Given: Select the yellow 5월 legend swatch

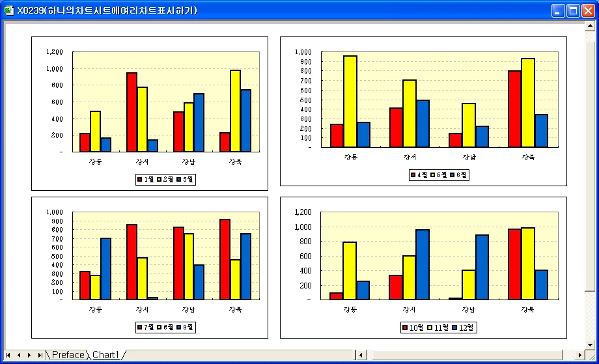Looking at the screenshot, I should tap(433, 175).
